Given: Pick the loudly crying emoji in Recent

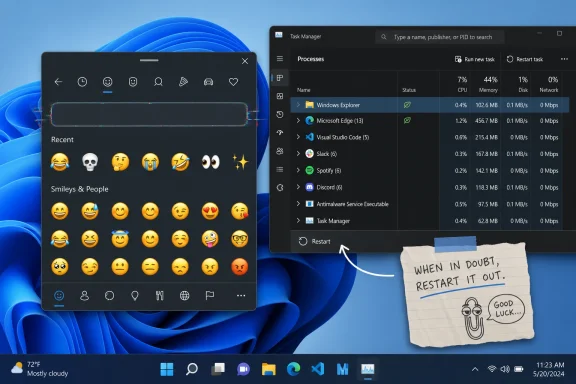Looking at the screenshot, I should tap(150, 162).
